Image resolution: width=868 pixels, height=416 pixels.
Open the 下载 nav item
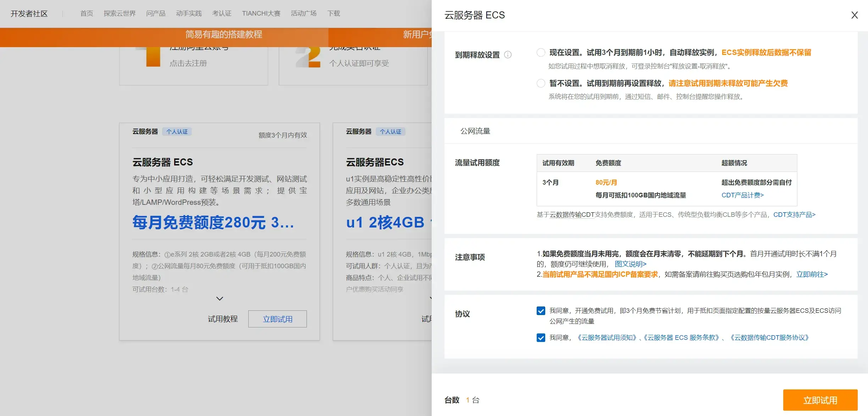pyautogui.click(x=333, y=13)
